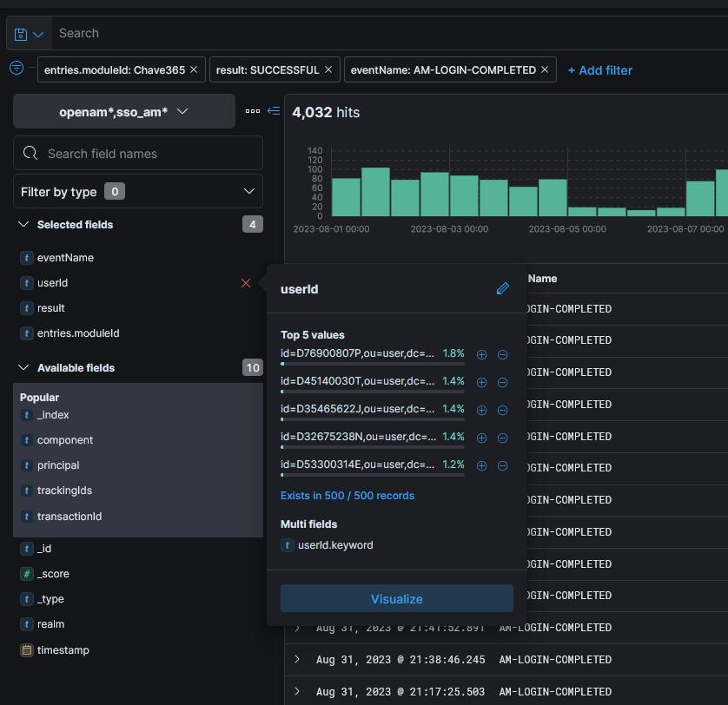Collapse the Available fields section

(x=23, y=367)
